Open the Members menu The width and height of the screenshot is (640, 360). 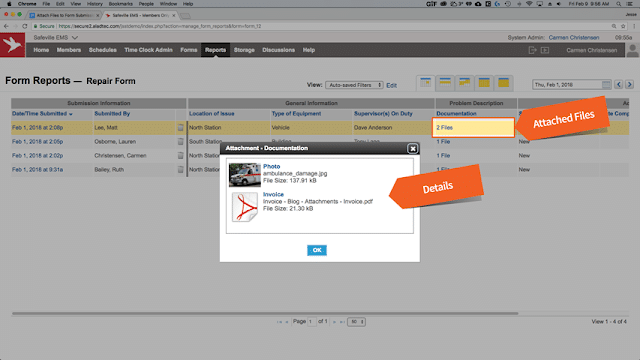click(69, 50)
